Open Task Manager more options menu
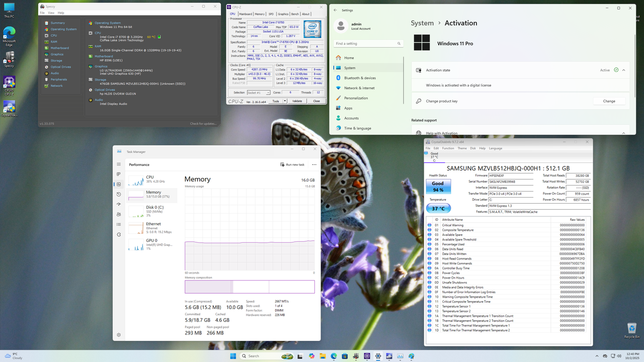The width and height of the screenshot is (644, 362). [x=314, y=164]
